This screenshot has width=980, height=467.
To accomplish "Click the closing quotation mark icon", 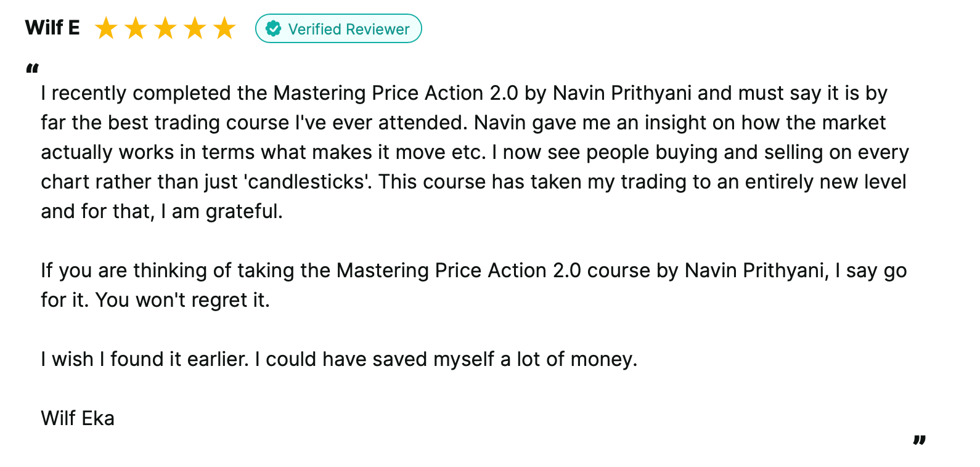I will [x=920, y=440].
